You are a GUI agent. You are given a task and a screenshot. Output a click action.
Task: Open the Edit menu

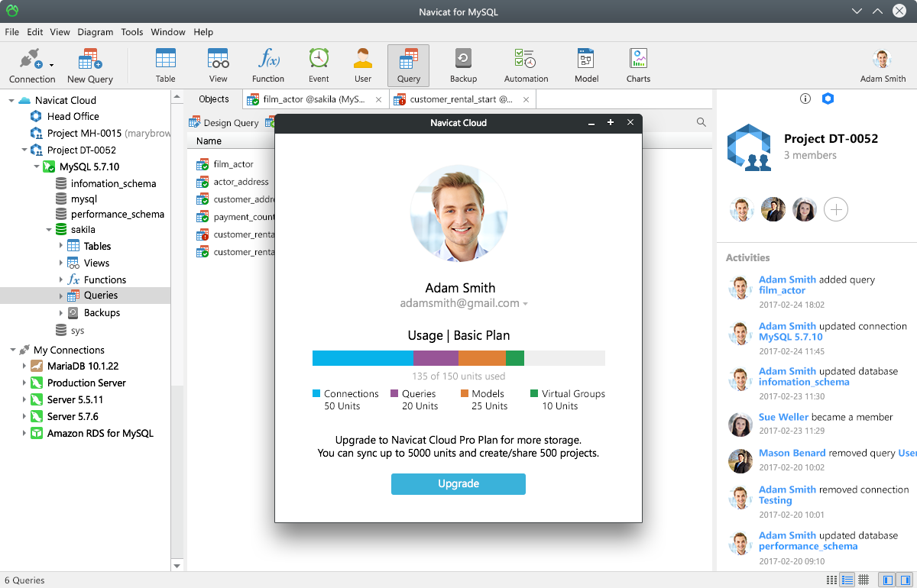click(35, 32)
